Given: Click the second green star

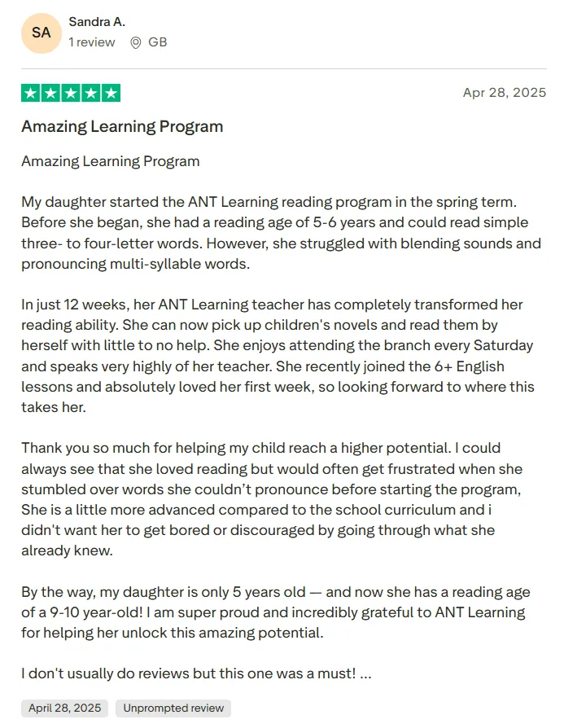Looking at the screenshot, I should pos(50,93).
